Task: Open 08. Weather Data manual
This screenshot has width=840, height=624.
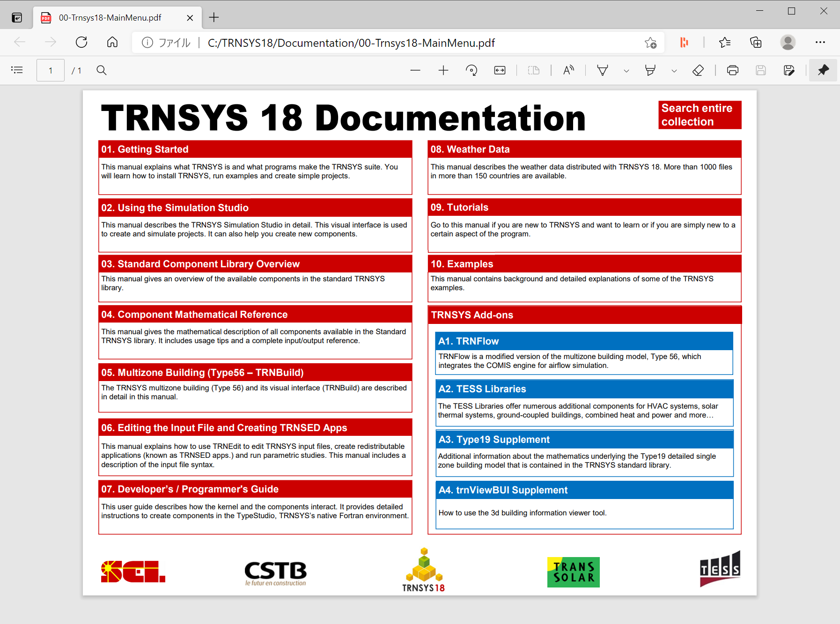Action: click(x=584, y=149)
